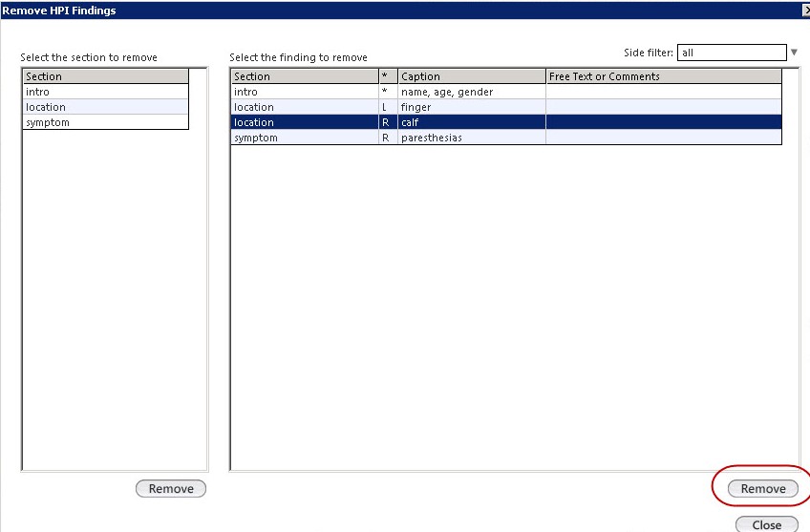Select the 'paresthesias' finding row
Viewport: 810px width, 532px height.
[x=506, y=138]
